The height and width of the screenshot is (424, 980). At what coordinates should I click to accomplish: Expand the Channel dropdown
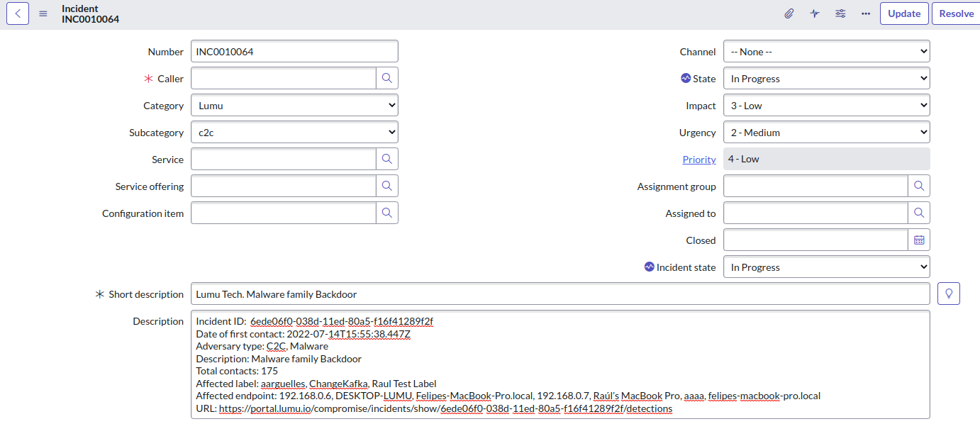point(826,52)
